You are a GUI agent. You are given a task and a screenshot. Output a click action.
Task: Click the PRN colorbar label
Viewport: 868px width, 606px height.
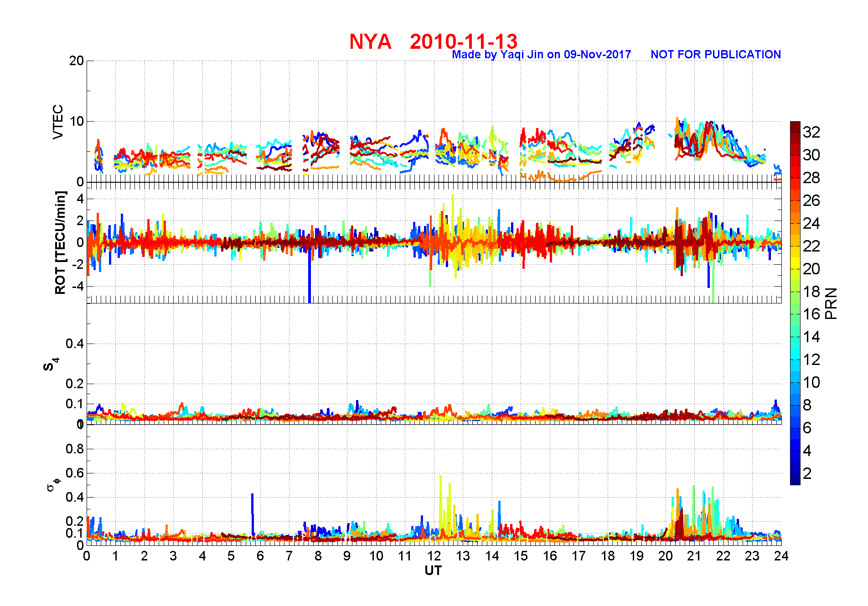coord(831,303)
